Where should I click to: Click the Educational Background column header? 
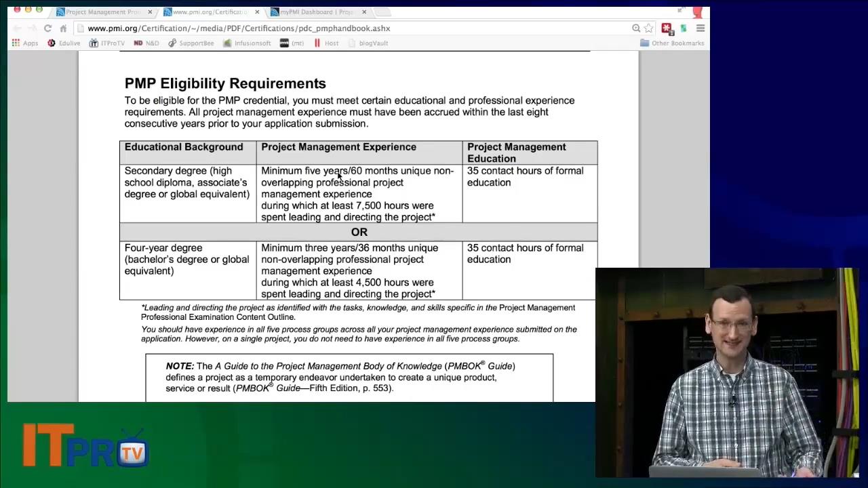(188, 152)
